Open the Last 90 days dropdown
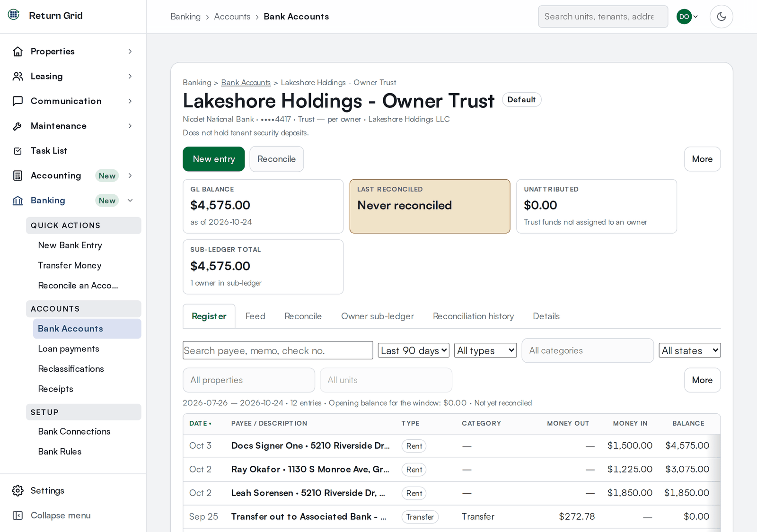The height and width of the screenshot is (532, 757). pyautogui.click(x=414, y=350)
